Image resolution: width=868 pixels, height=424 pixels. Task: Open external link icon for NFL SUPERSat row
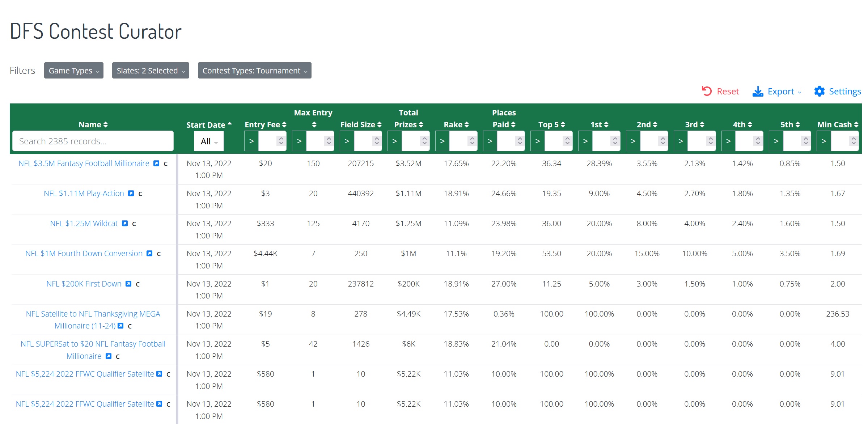109,356
